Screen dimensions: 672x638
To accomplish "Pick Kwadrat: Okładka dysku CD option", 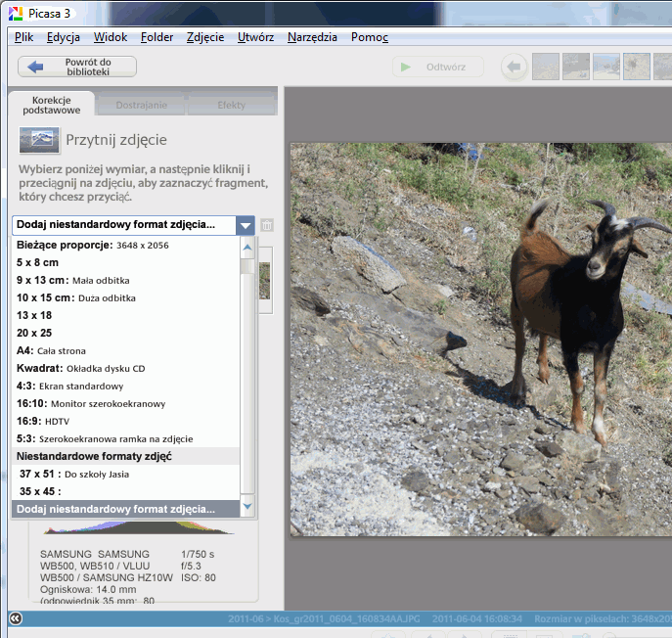I will point(80,368).
